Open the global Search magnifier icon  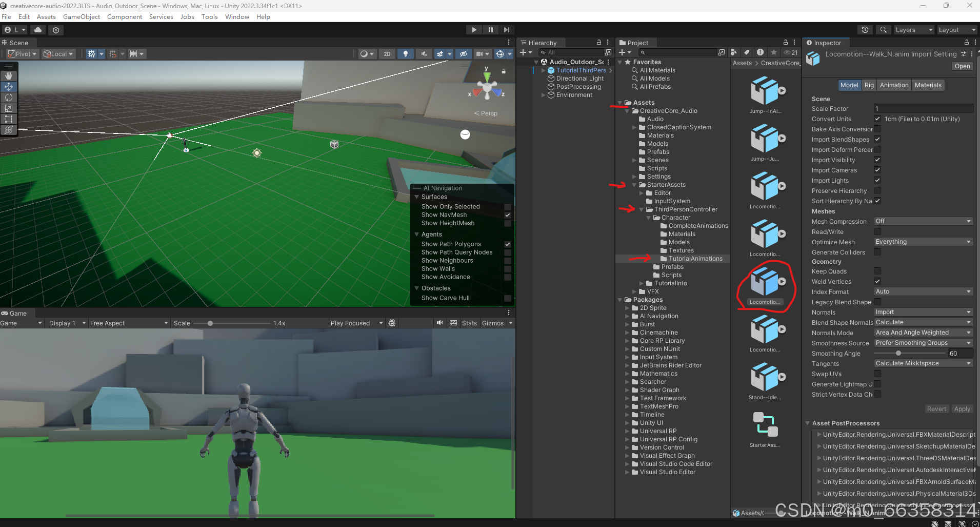tap(884, 30)
